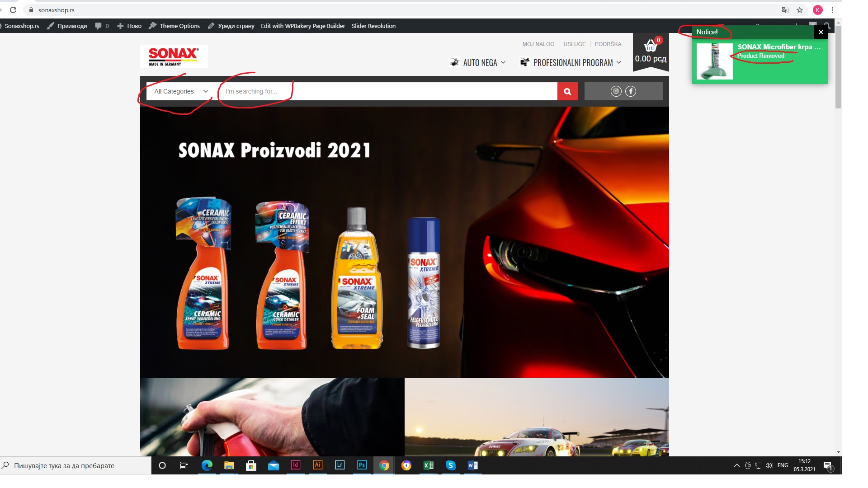Open the Instagram social icon
This screenshot has height=488, width=868.
pyautogui.click(x=616, y=91)
